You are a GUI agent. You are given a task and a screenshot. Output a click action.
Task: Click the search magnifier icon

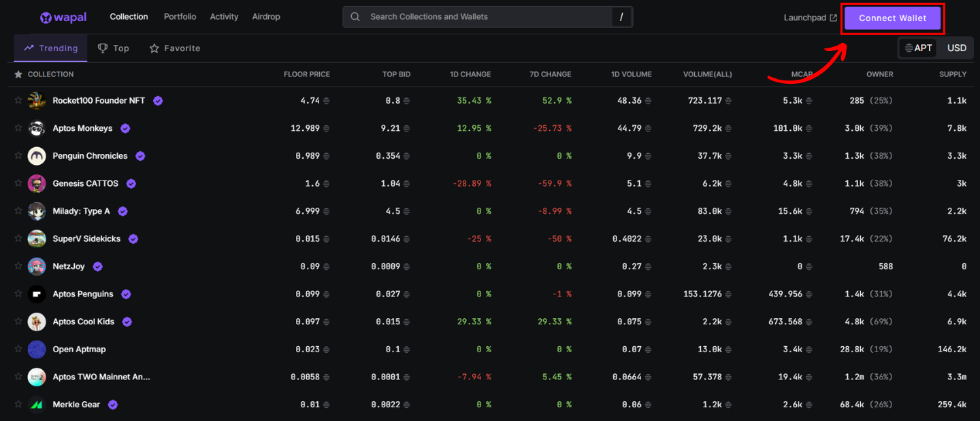355,17
